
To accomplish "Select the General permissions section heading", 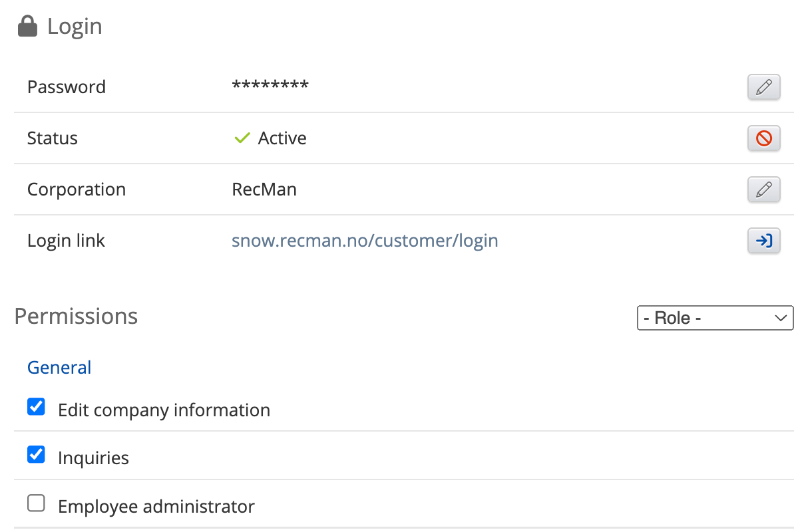I will (59, 368).
